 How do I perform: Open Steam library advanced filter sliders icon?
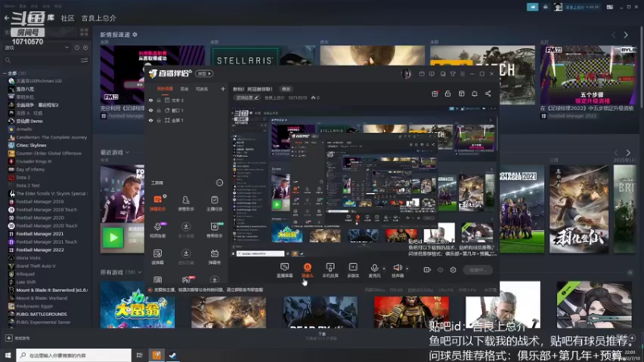coord(85,60)
